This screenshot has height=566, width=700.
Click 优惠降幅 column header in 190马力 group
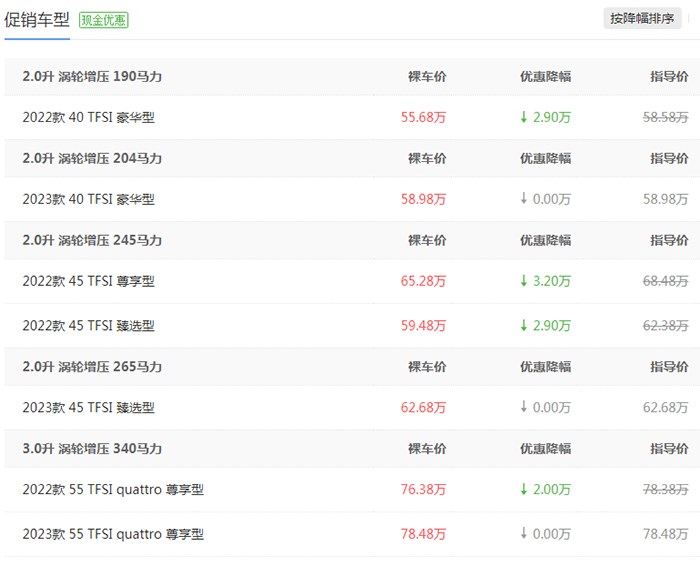coord(546,76)
